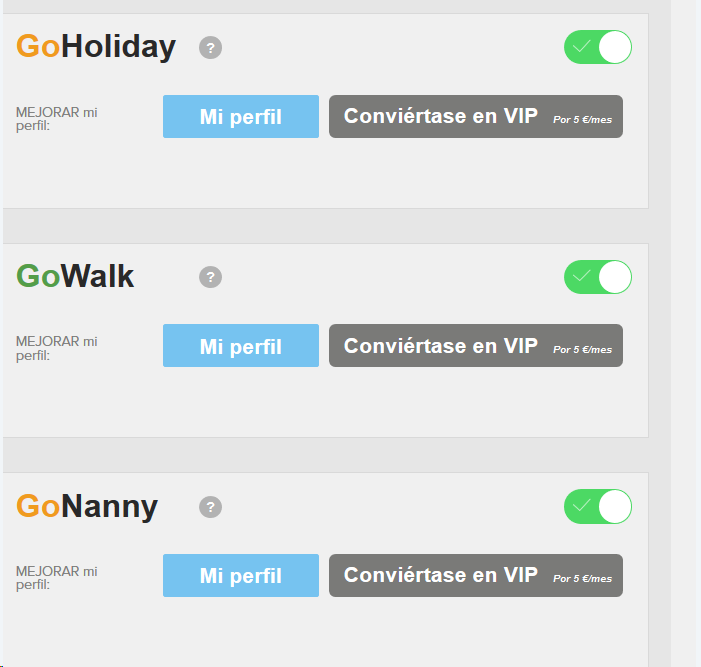
Task: Turn off the GoWalk switch
Action: point(598,277)
